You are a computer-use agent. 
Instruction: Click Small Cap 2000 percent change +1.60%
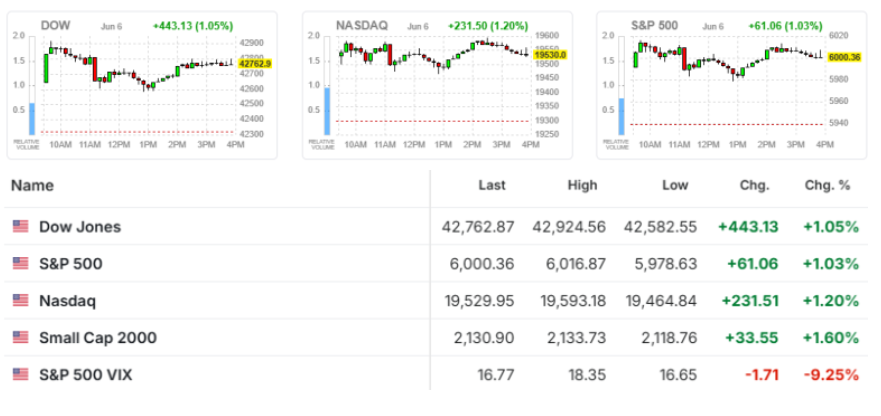point(831,338)
